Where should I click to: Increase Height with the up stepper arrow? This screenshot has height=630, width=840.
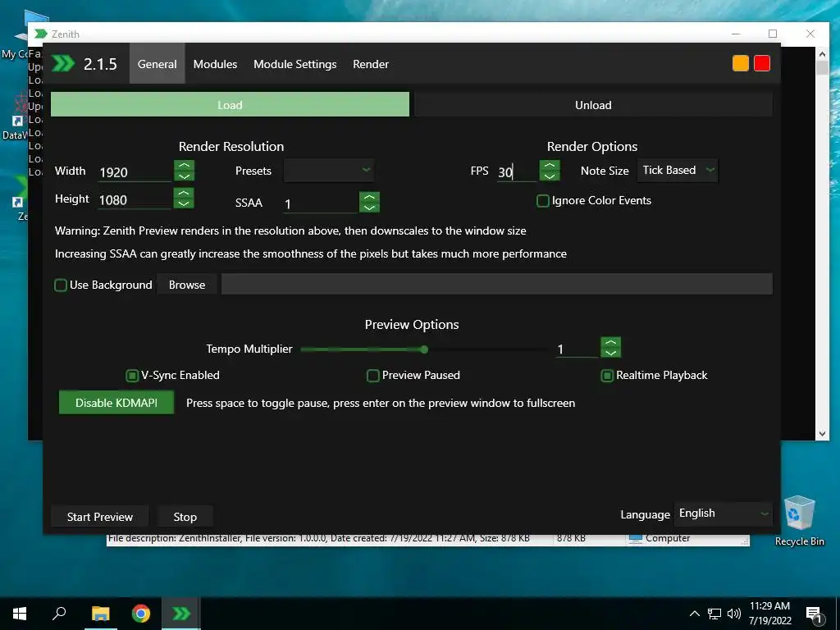[184, 193]
